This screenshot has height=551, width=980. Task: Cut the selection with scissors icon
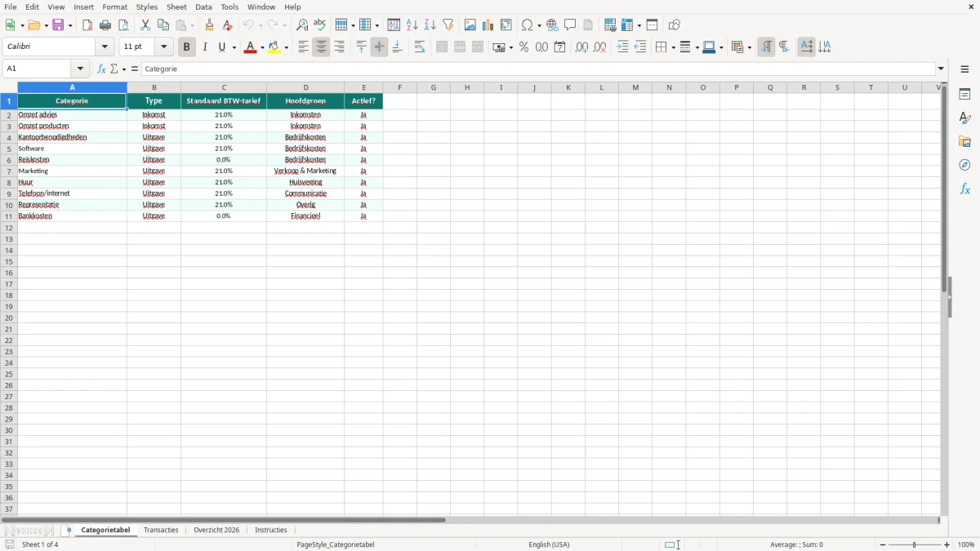tap(145, 25)
